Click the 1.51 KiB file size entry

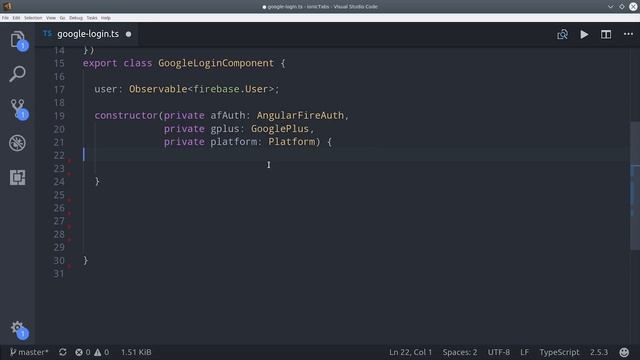tap(136, 352)
